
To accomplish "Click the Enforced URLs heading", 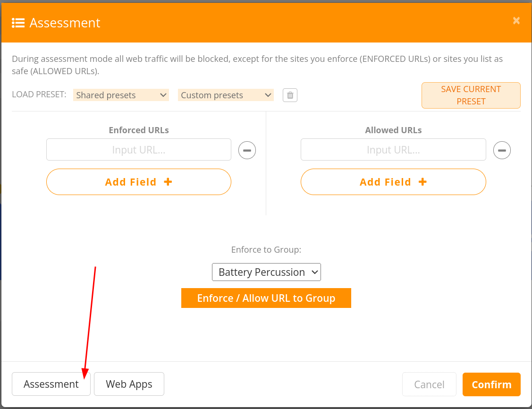I will click(x=139, y=130).
